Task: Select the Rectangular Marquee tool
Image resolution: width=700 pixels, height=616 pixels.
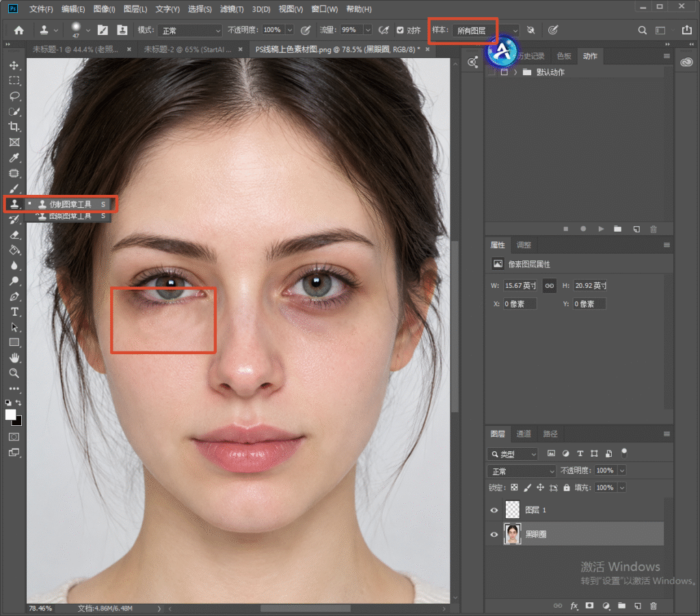Action: [14, 81]
